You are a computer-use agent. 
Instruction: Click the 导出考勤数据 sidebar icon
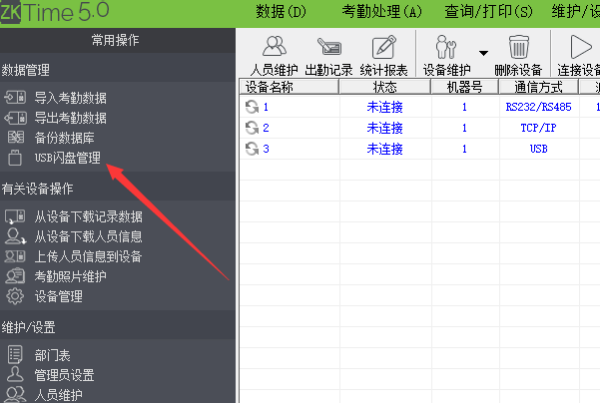(15, 118)
